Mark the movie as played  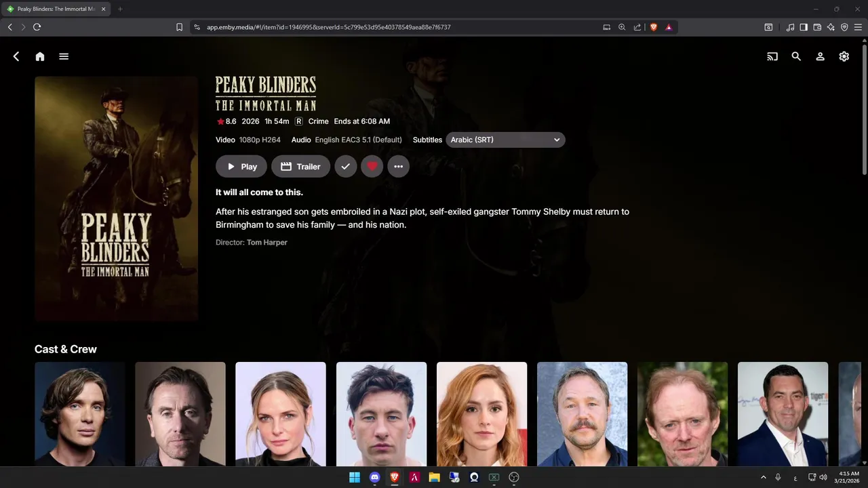[345, 166]
